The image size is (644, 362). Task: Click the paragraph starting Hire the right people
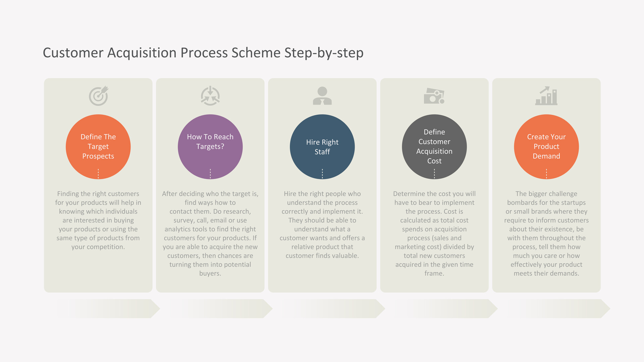(322, 225)
